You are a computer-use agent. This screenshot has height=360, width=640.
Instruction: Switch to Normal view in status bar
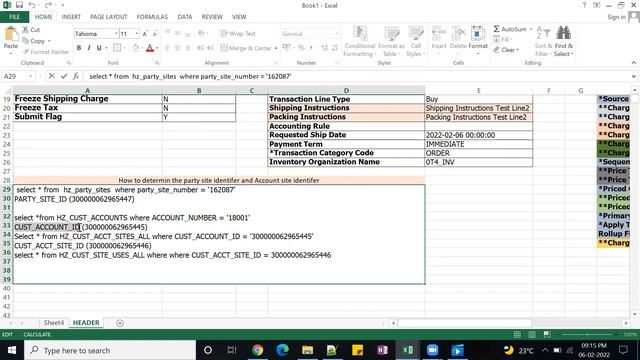pos(517,334)
